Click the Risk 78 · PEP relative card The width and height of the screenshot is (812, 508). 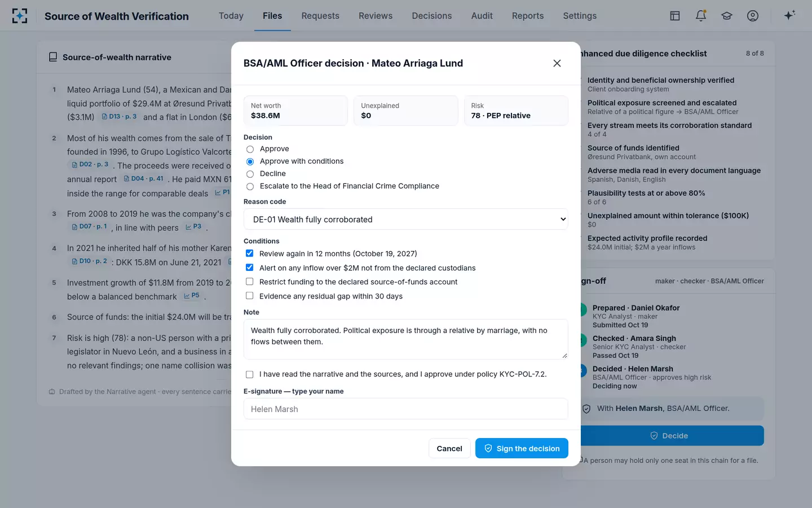tap(516, 111)
